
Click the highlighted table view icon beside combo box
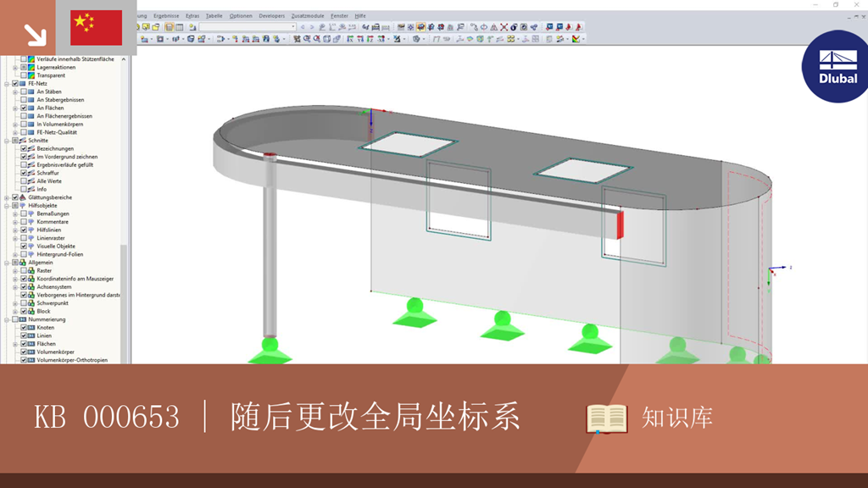pos(170,26)
